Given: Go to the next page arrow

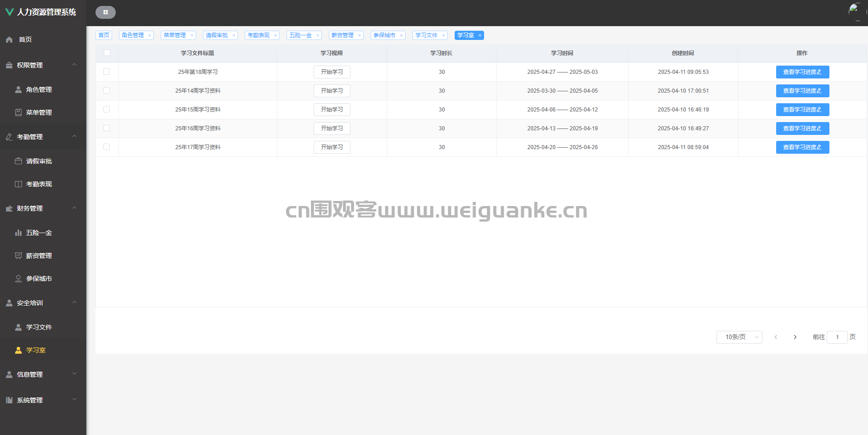Looking at the screenshot, I should pyautogui.click(x=795, y=337).
